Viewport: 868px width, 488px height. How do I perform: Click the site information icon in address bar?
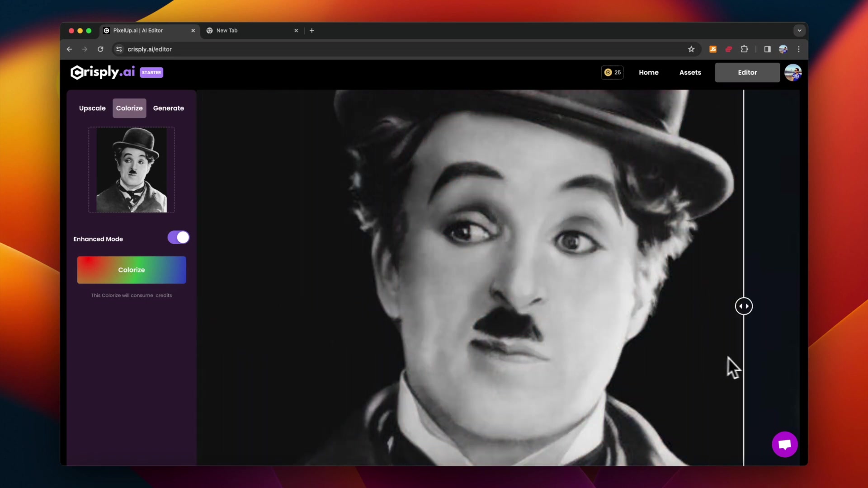(x=119, y=49)
